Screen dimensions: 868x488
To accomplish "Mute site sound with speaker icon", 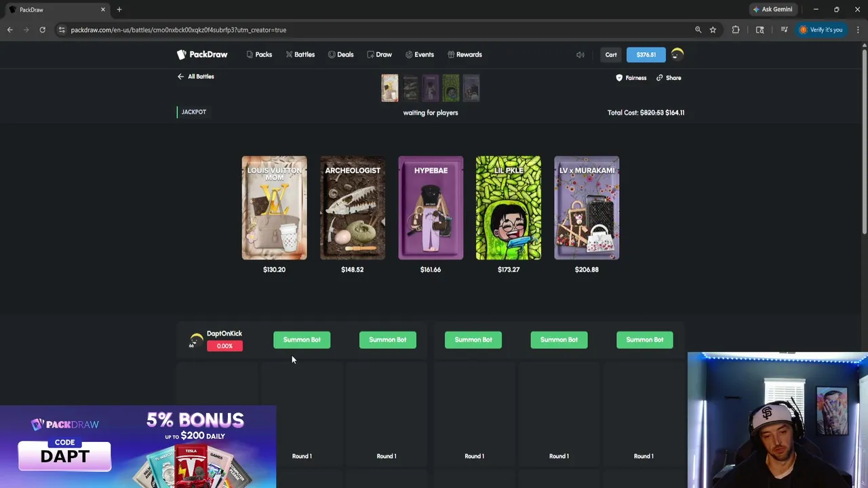I will (580, 55).
